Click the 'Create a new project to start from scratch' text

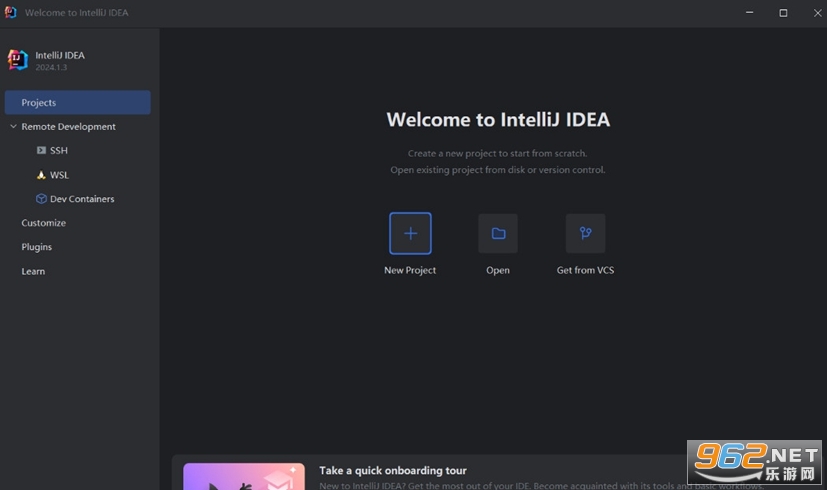tap(497, 153)
